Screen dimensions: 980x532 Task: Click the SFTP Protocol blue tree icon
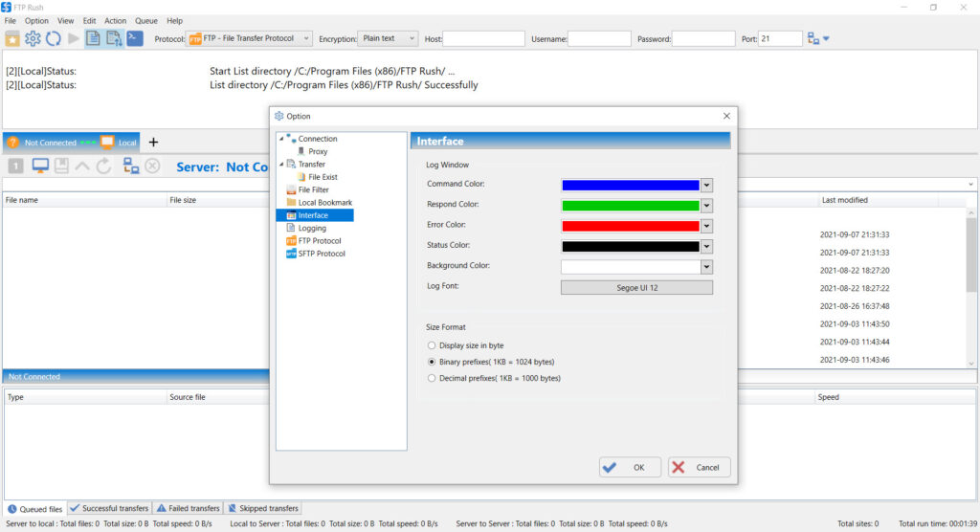click(291, 254)
